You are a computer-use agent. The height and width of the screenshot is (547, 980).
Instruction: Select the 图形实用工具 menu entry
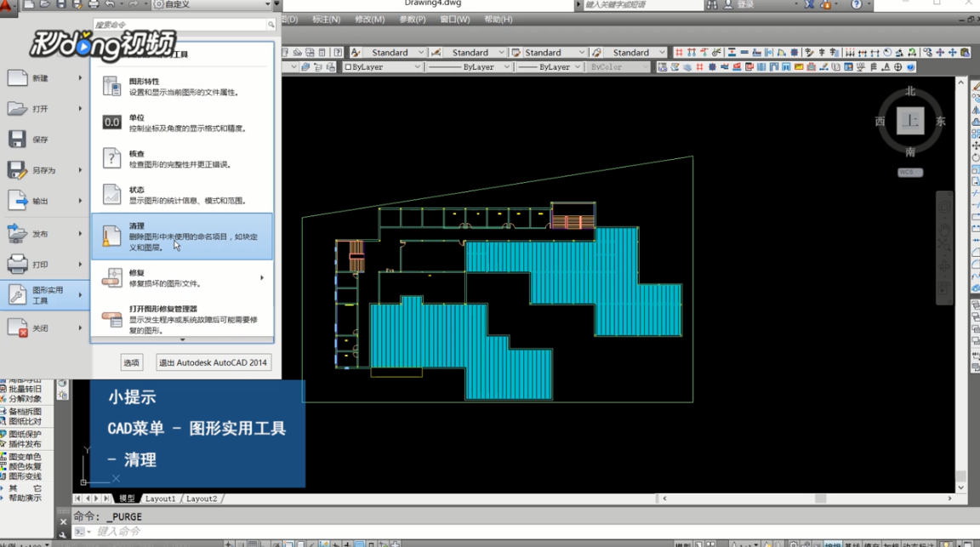(43, 295)
